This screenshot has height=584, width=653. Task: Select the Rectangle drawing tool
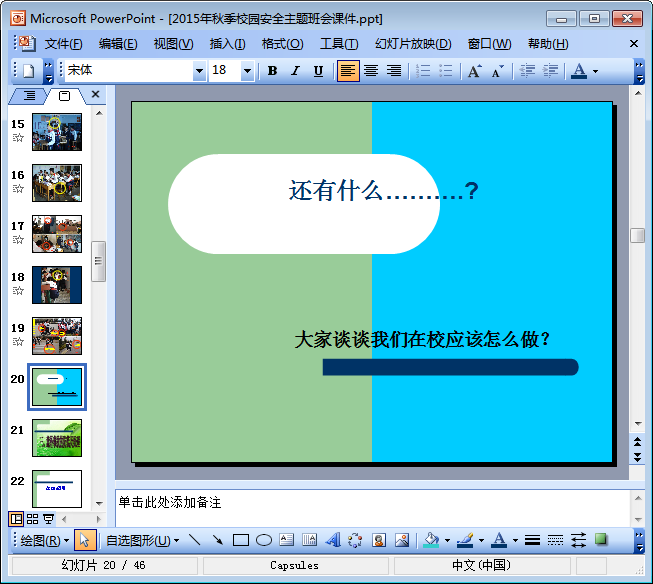241,540
